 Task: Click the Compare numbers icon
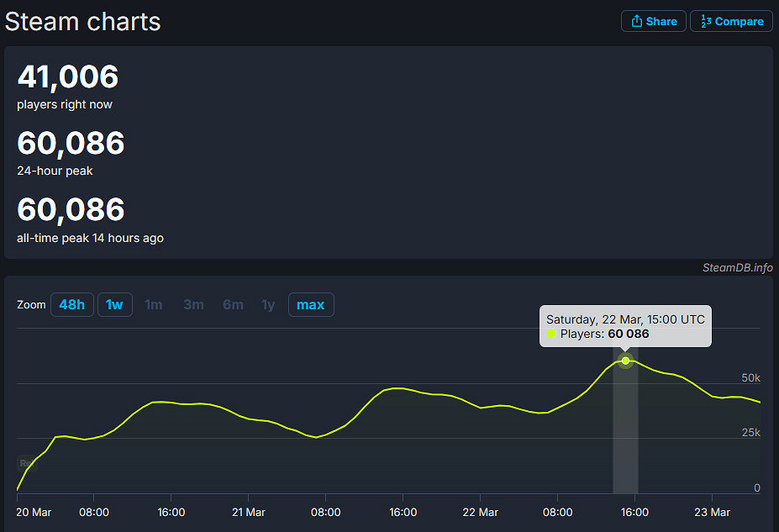tap(707, 21)
